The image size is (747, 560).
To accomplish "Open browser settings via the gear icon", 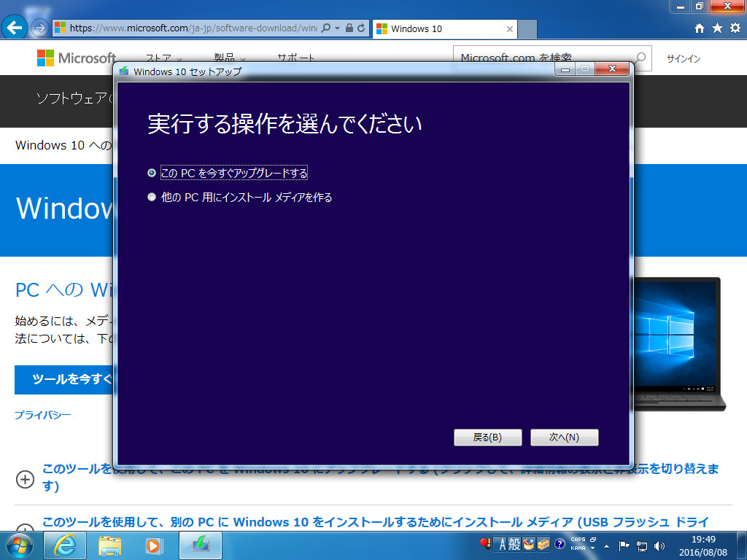I will point(735,27).
